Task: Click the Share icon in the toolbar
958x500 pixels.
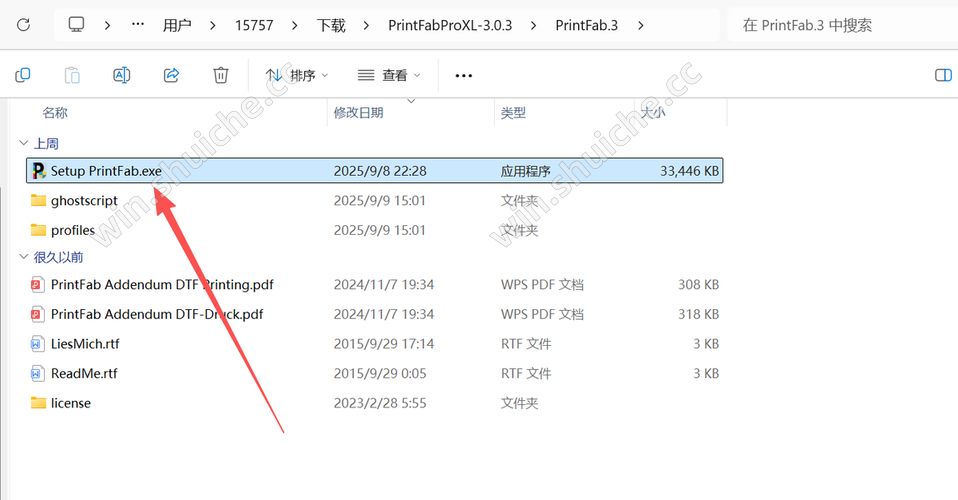Action: [x=171, y=75]
